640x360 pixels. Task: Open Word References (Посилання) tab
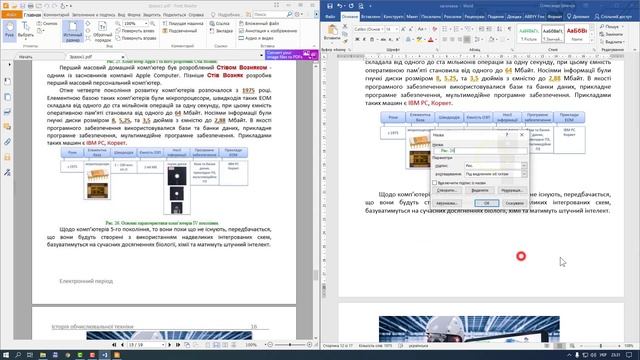(x=431, y=17)
